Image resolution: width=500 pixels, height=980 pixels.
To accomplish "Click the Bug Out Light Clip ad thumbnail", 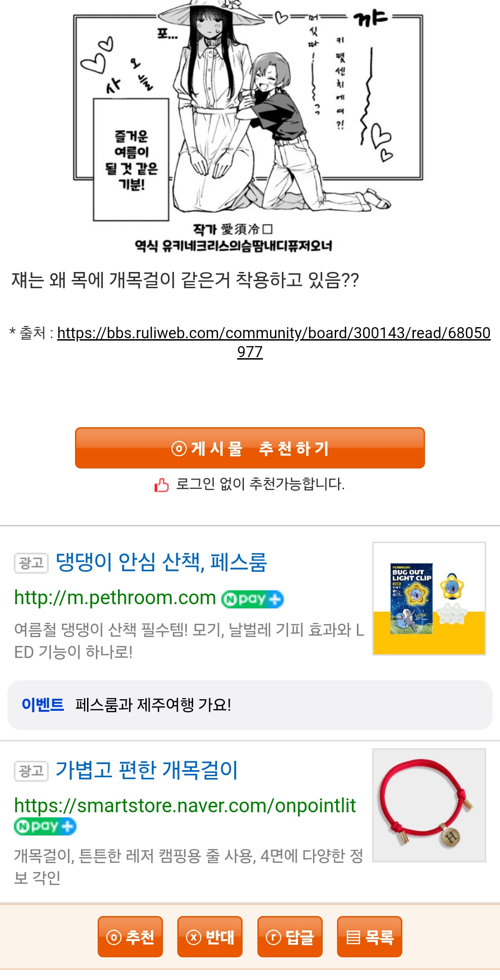I will pos(429,598).
